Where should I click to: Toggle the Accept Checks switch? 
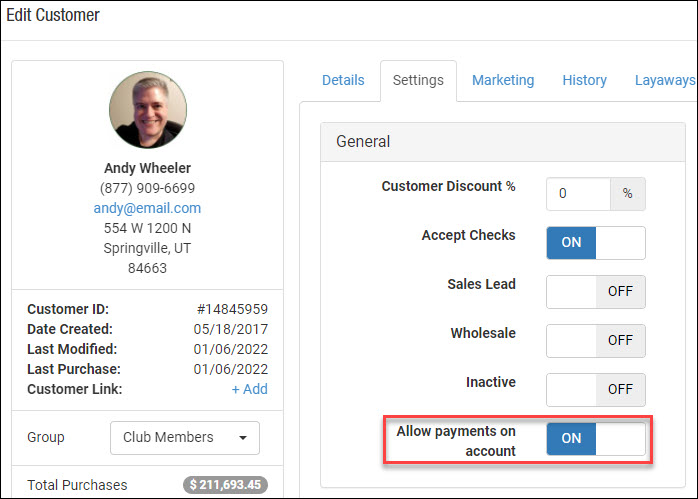pos(596,243)
